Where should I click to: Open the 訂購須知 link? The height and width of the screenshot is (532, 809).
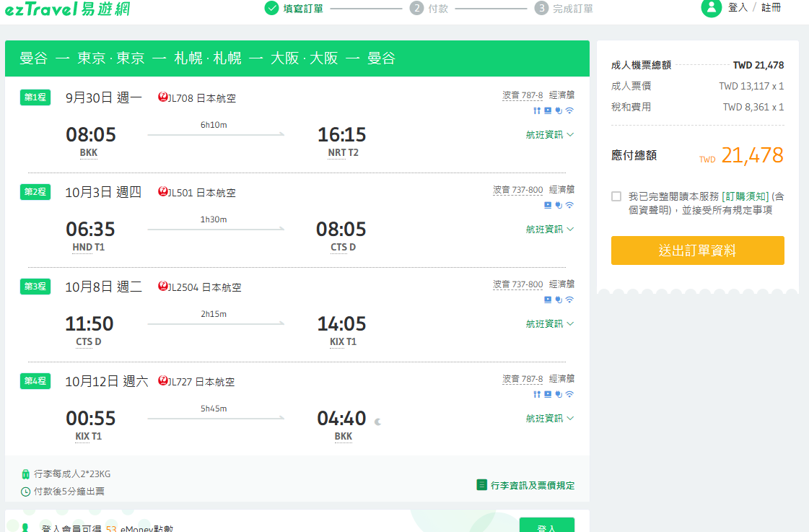point(745,196)
